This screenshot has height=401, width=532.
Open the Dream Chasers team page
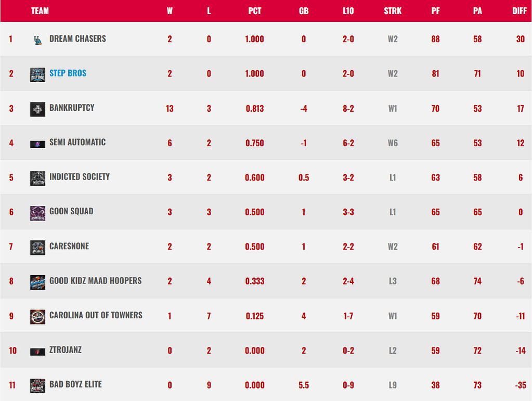point(77,38)
